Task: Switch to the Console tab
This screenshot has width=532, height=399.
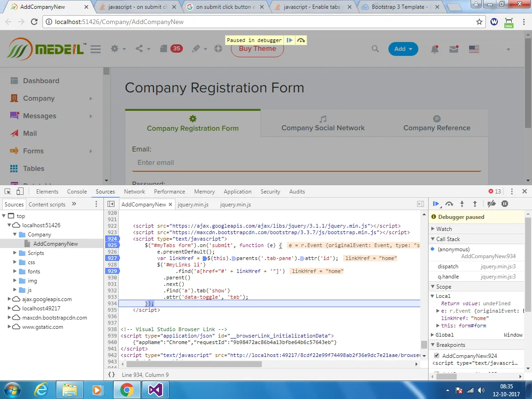Action: click(x=77, y=192)
